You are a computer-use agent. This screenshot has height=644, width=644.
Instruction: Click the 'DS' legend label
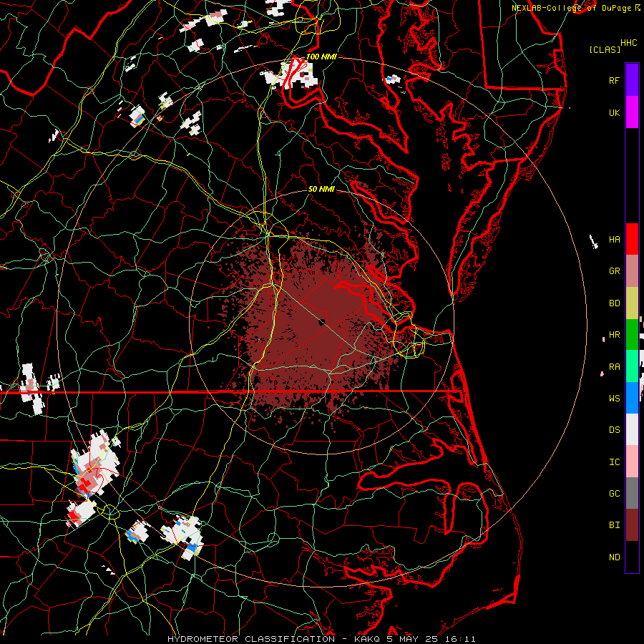pos(614,429)
